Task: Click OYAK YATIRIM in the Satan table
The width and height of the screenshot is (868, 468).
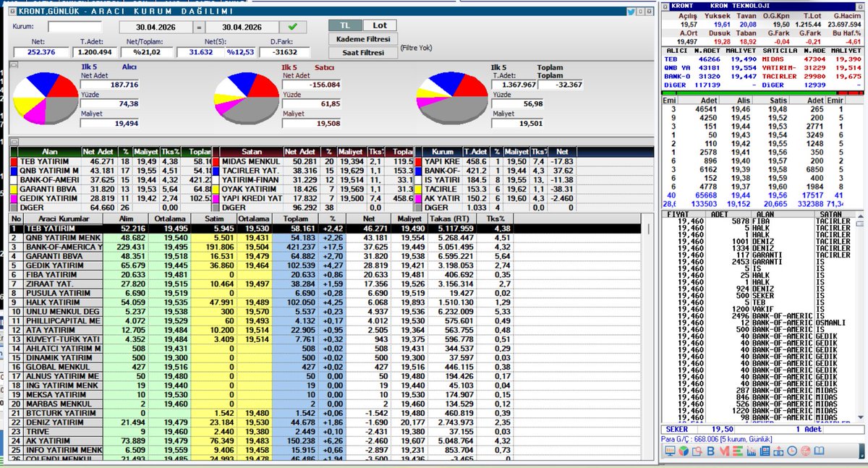Action: tap(252, 189)
